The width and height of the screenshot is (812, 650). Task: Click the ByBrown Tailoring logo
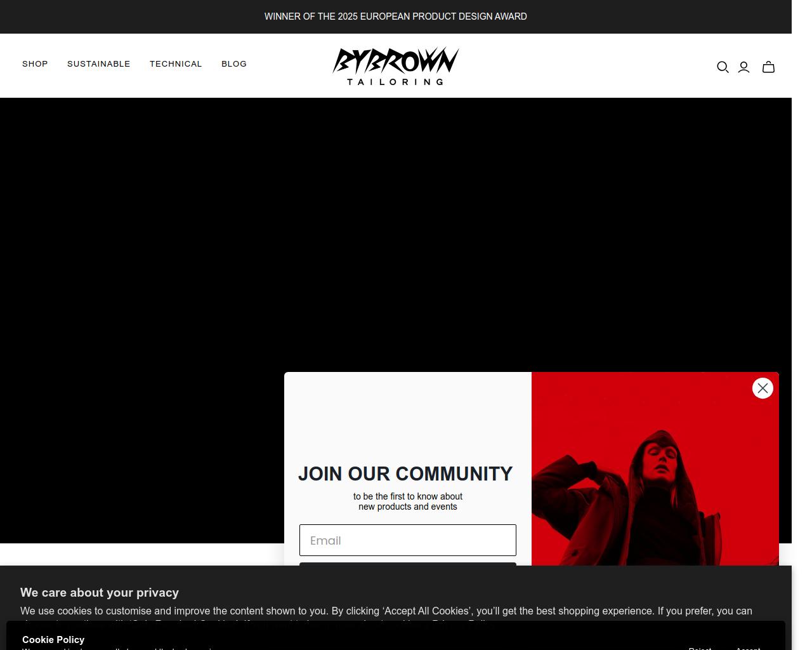click(395, 65)
